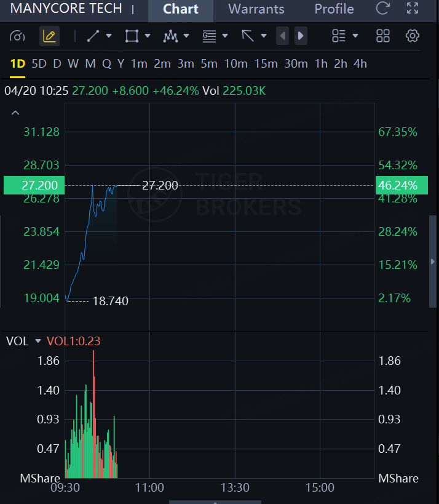Open the grid layout icon

pyautogui.click(x=382, y=36)
